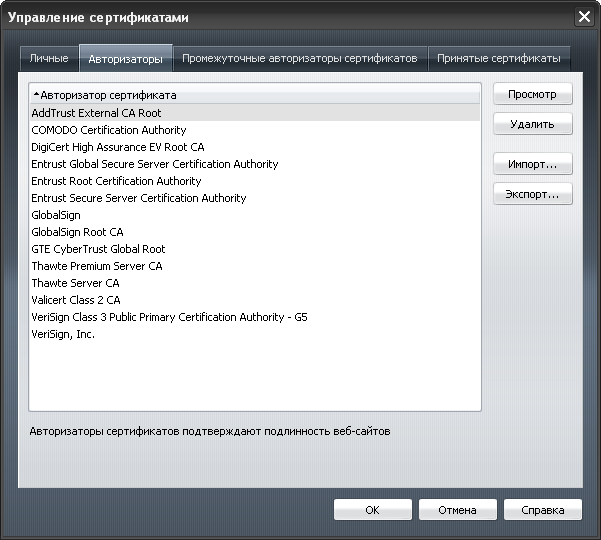Switch to the Личные tab
601x540 pixels.
(x=49, y=59)
